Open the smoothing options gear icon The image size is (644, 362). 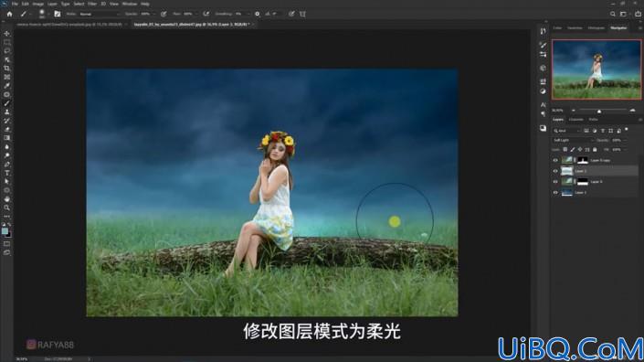point(257,14)
